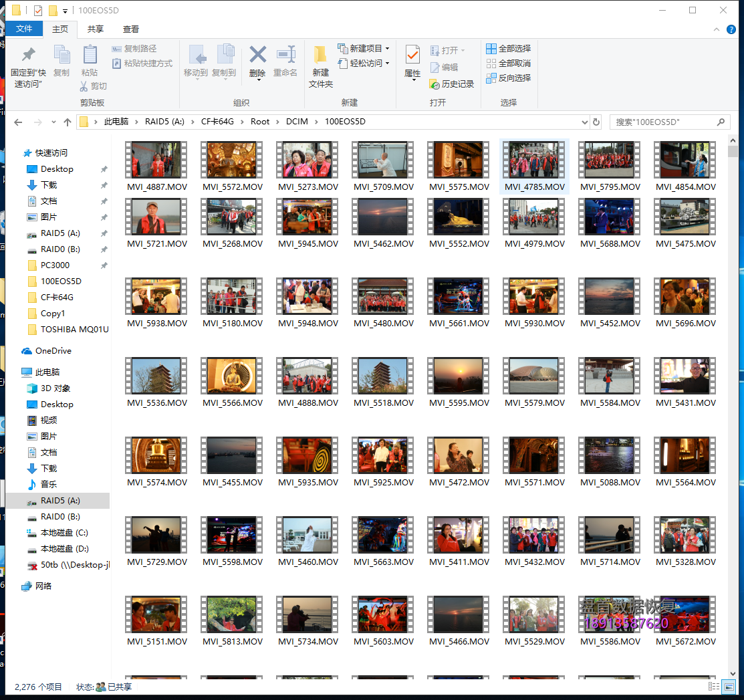Click Pin to Quick access (固定到快速访问) icon
The image size is (744, 700).
(28, 55)
